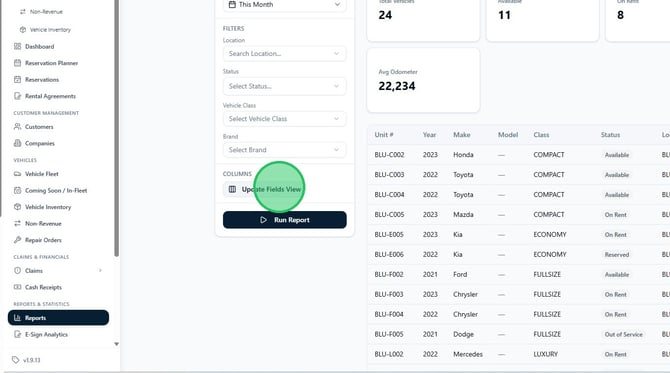This screenshot has height=373, width=670.
Task: Select Repair Orders in sidebar
Action: point(43,240)
